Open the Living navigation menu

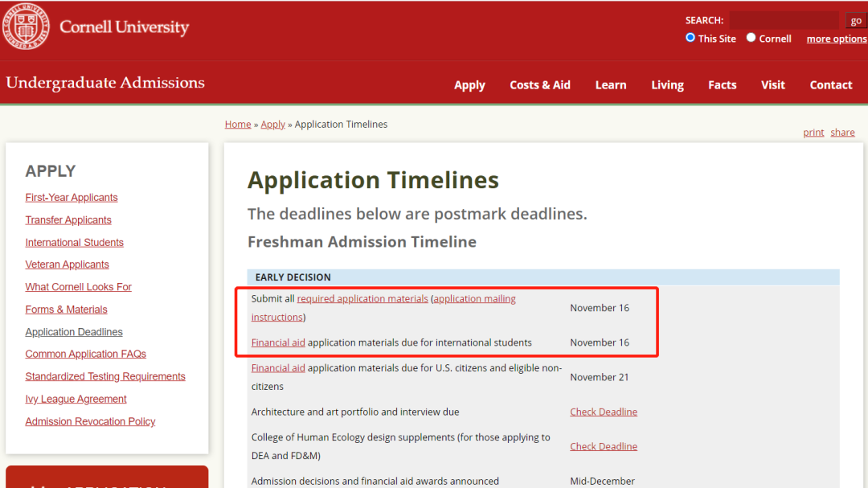tap(667, 84)
